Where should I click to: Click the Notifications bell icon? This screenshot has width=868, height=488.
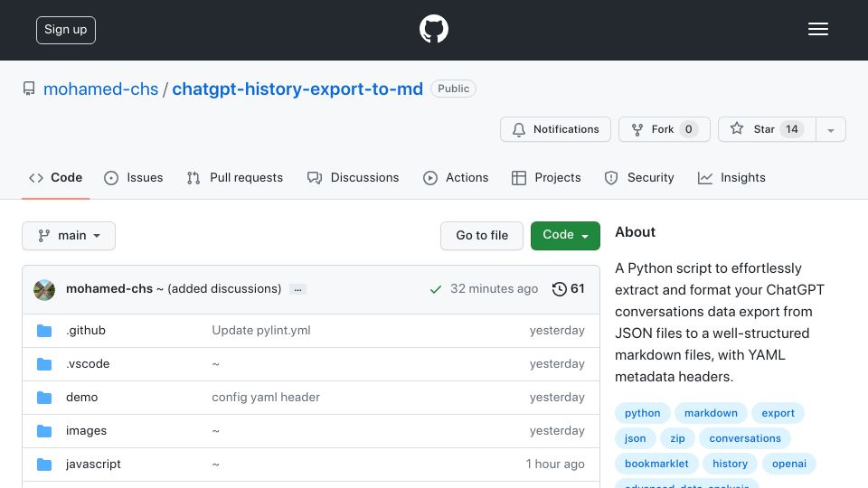[x=519, y=129]
